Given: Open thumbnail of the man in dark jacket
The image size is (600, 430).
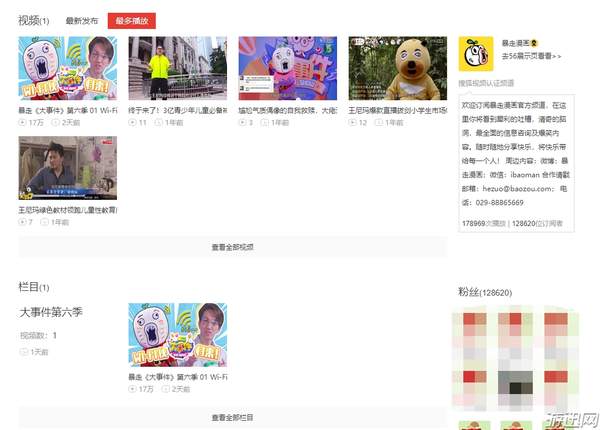Looking at the screenshot, I should click(x=68, y=168).
